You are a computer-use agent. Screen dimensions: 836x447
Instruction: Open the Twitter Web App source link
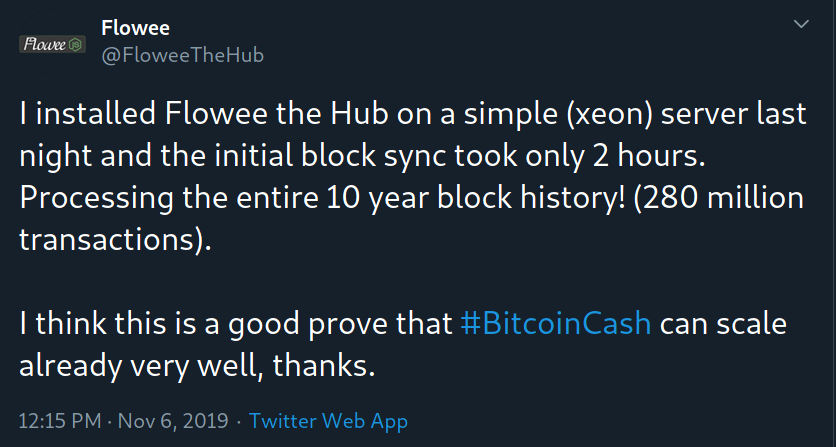pyautogui.click(x=328, y=421)
